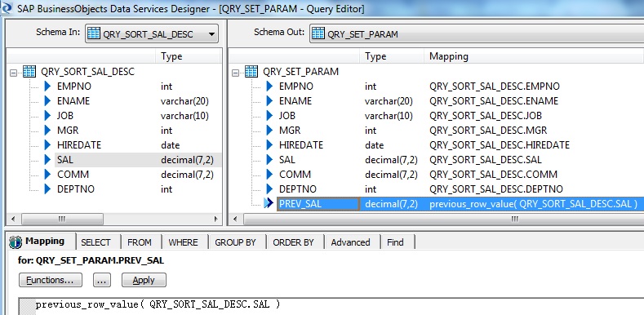Viewport: 644px width, 315px height.
Task: Click varchar(10) type of output JOB
Action: [389, 116]
